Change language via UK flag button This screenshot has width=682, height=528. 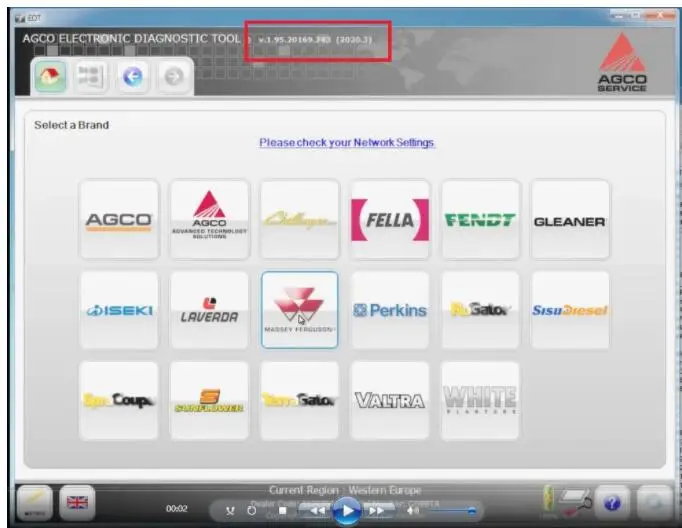coord(77,503)
